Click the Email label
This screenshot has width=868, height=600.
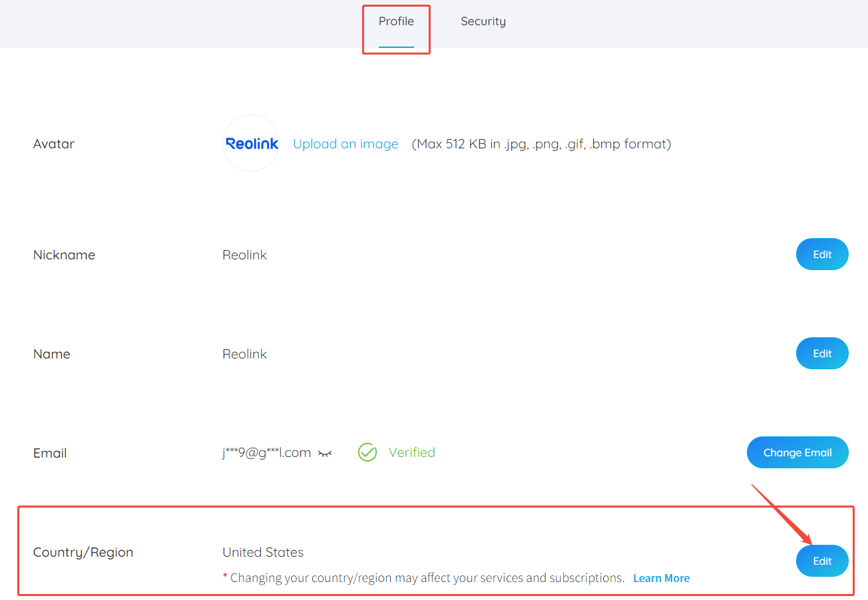(x=50, y=453)
